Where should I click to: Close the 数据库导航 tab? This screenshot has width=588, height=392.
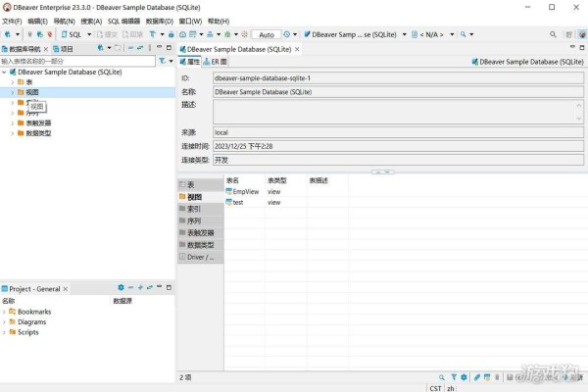click(46, 49)
